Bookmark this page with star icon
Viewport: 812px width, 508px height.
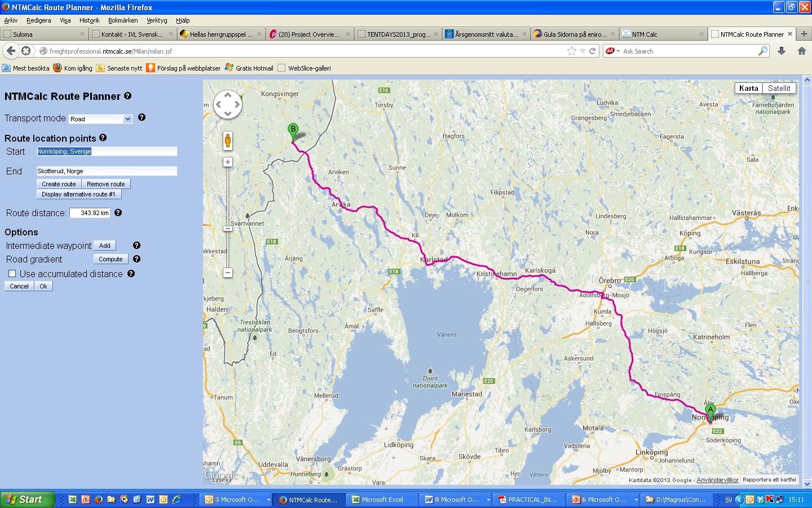point(572,51)
